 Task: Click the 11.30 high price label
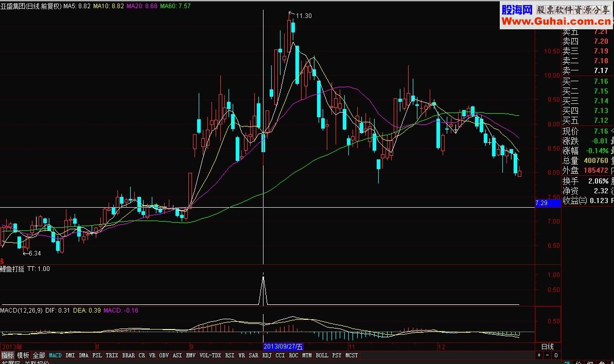point(304,15)
